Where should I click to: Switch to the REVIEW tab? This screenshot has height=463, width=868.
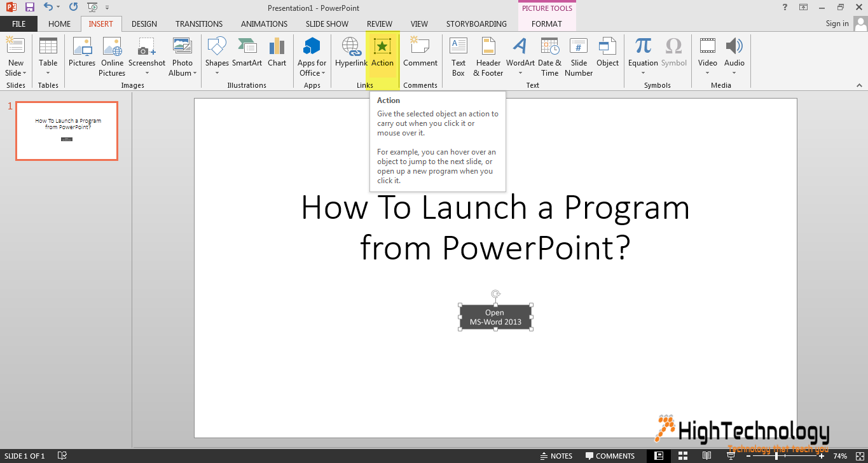point(380,24)
